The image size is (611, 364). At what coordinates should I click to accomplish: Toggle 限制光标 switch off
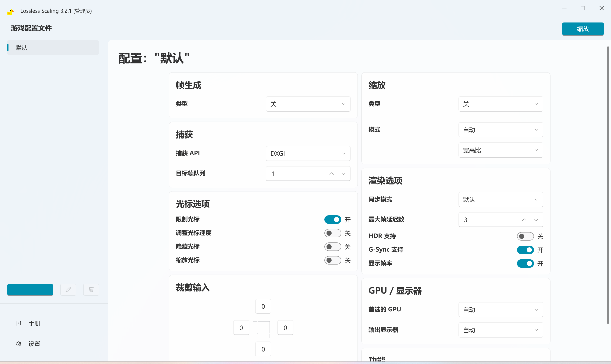click(x=333, y=220)
